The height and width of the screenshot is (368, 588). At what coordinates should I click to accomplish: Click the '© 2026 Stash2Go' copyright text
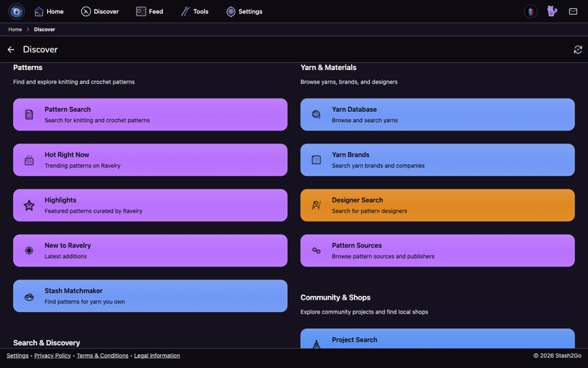(558, 355)
